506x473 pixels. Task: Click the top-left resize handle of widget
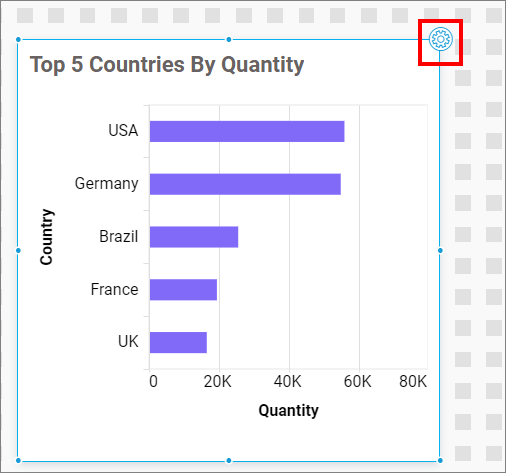pos(18,40)
